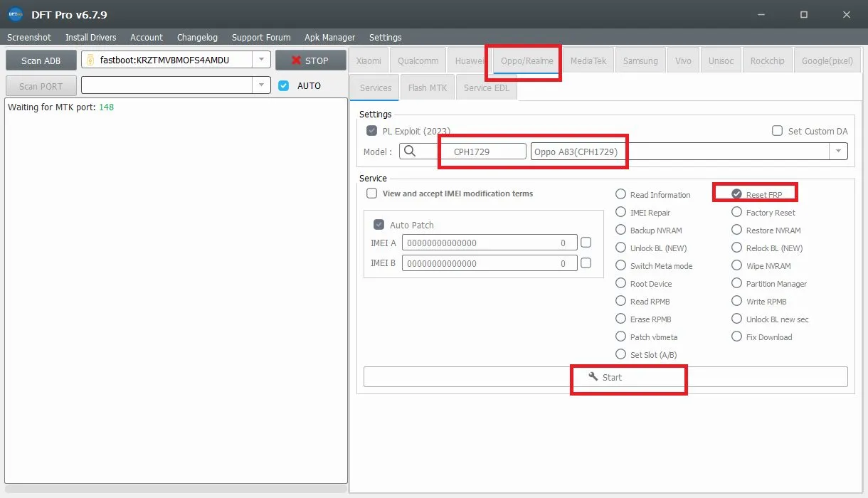The image size is (868, 498).
Task: Switch to the Xiaomi tab
Action: pos(369,60)
